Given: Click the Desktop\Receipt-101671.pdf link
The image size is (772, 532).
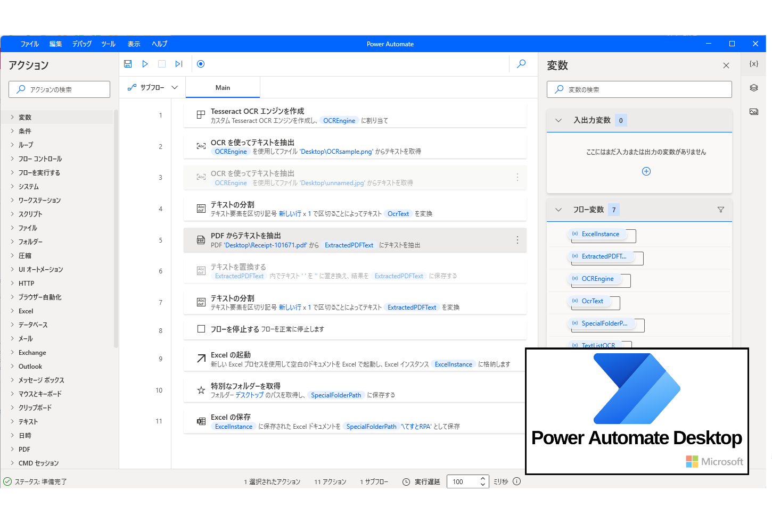Looking at the screenshot, I should coord(266,245).
